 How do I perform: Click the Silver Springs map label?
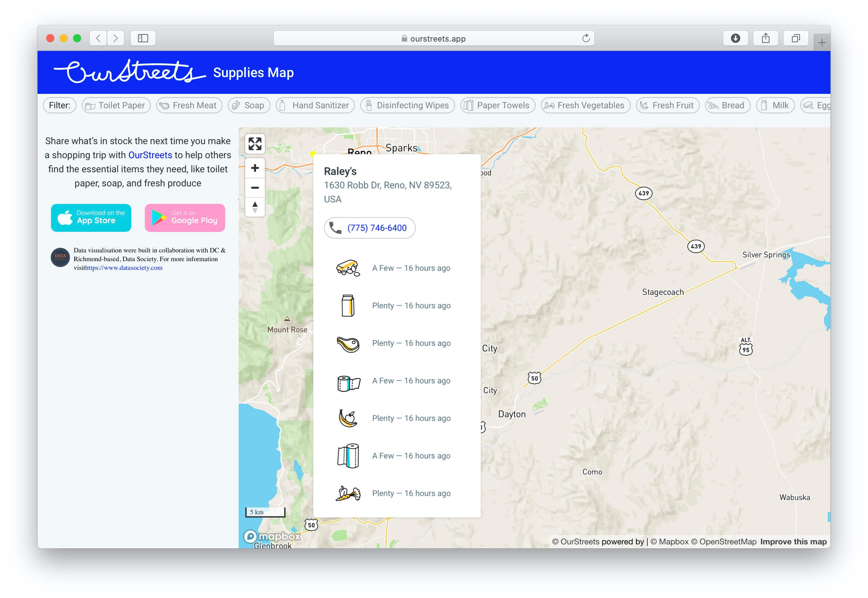[x=766, y=255]
